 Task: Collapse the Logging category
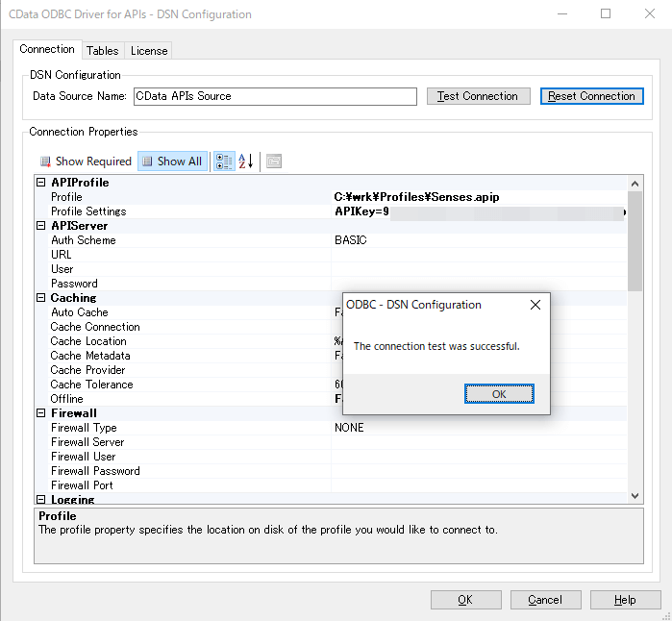40,499
